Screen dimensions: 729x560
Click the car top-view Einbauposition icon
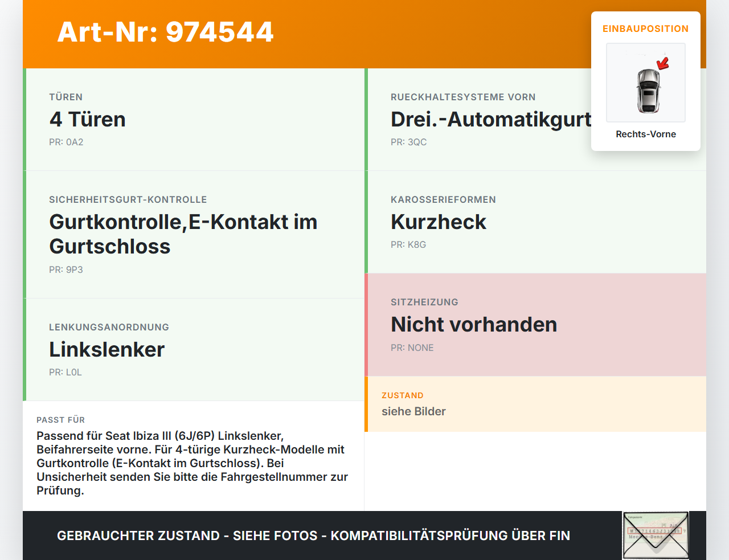645,83
